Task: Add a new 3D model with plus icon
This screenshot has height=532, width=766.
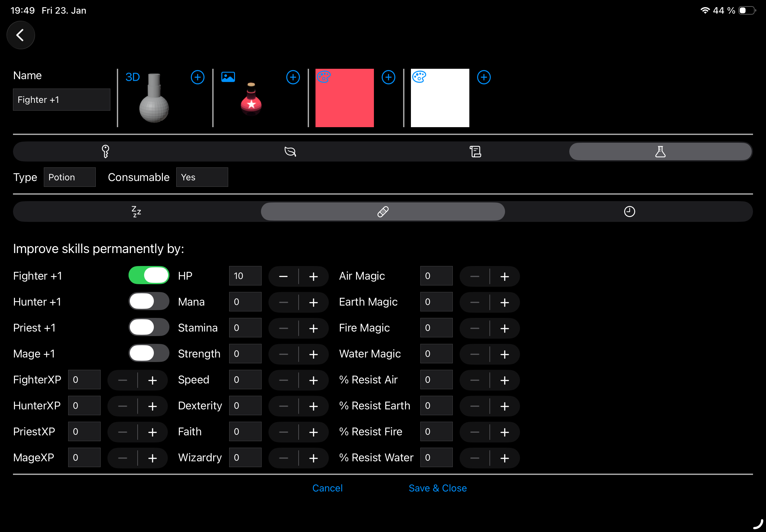Action: tap(197, 77)
